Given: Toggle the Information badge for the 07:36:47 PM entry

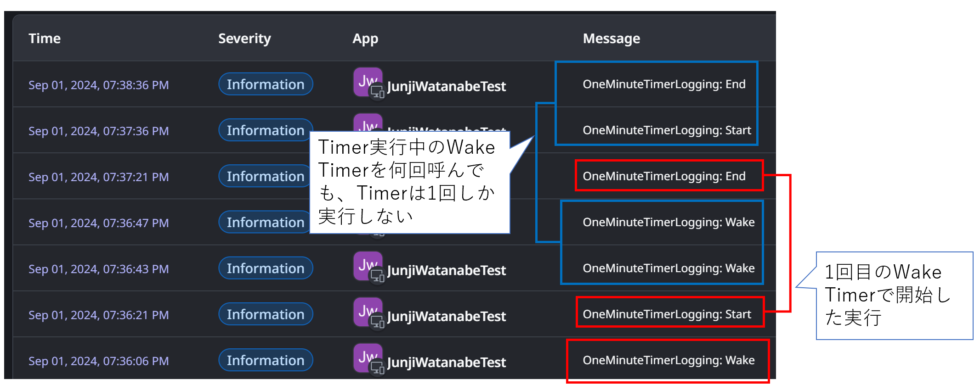Looking at the screenshot, I should coord(265,222).
